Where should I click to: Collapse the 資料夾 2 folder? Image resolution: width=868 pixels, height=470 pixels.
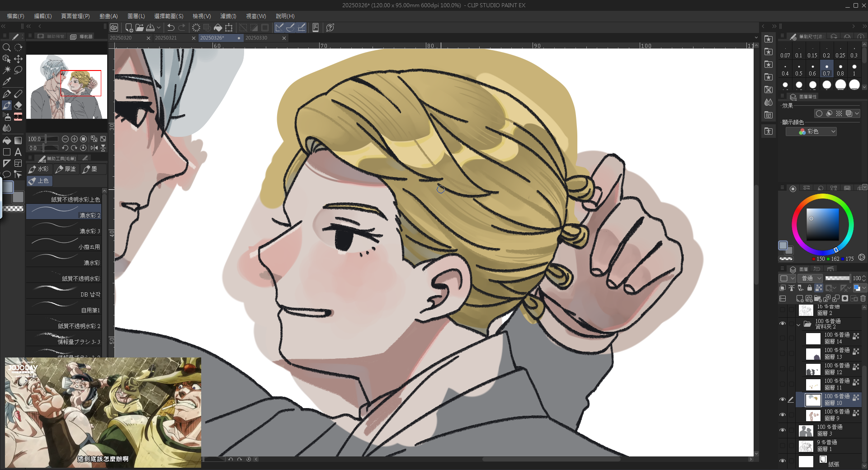coord(798,324)
